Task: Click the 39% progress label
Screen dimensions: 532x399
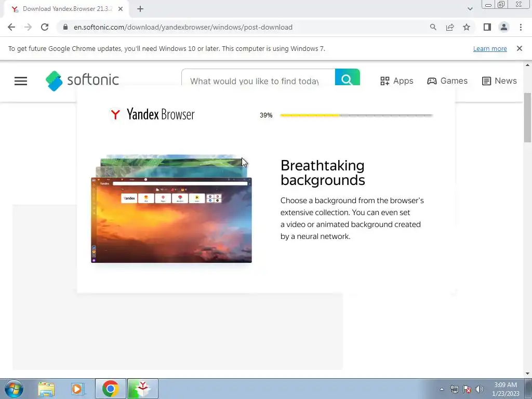Action: point(266,115)
